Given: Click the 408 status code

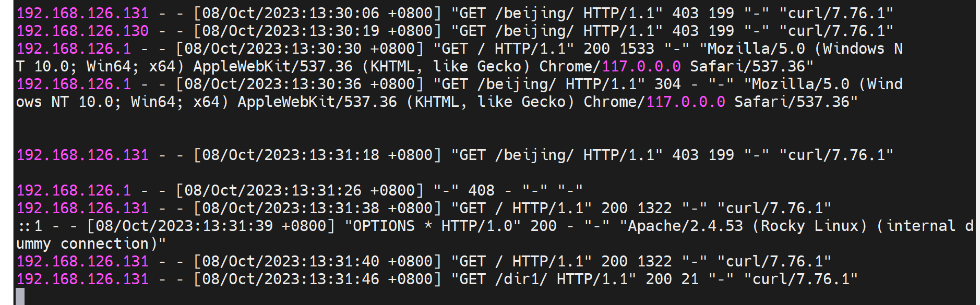Looking at the screenshot, I should pos(481,190).
